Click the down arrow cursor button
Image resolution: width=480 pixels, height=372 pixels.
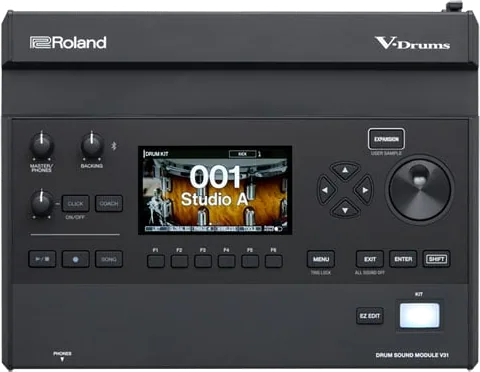(x=345, y=210)
